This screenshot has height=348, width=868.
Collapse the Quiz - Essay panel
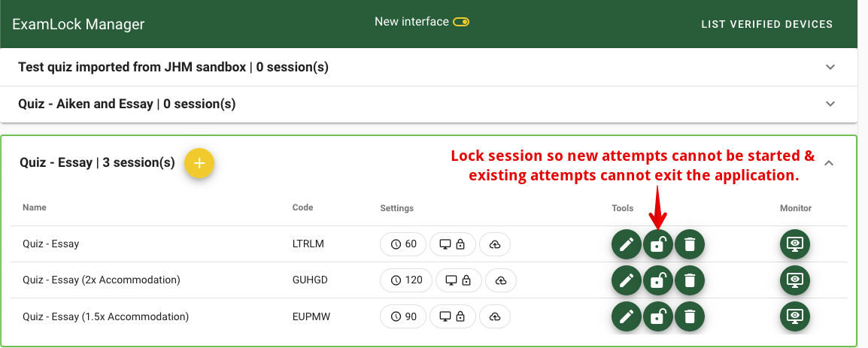coord(829,162)
